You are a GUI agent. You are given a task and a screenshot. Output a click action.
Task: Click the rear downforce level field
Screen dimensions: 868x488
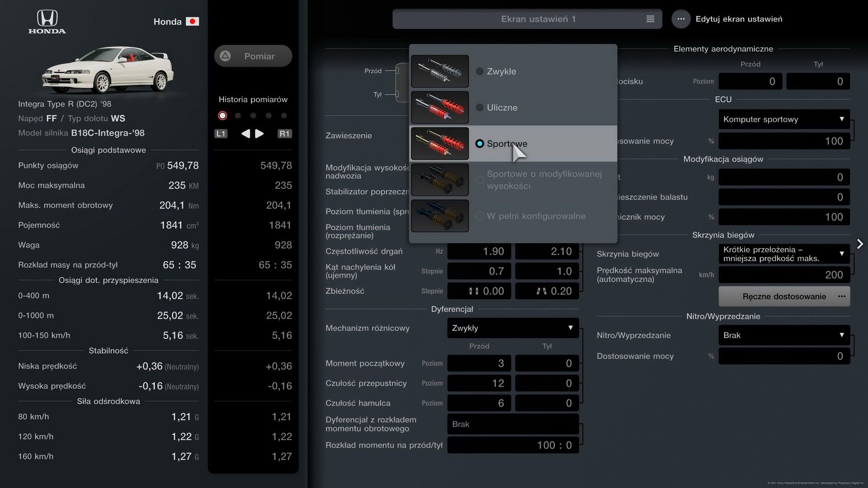click(818, 81)
